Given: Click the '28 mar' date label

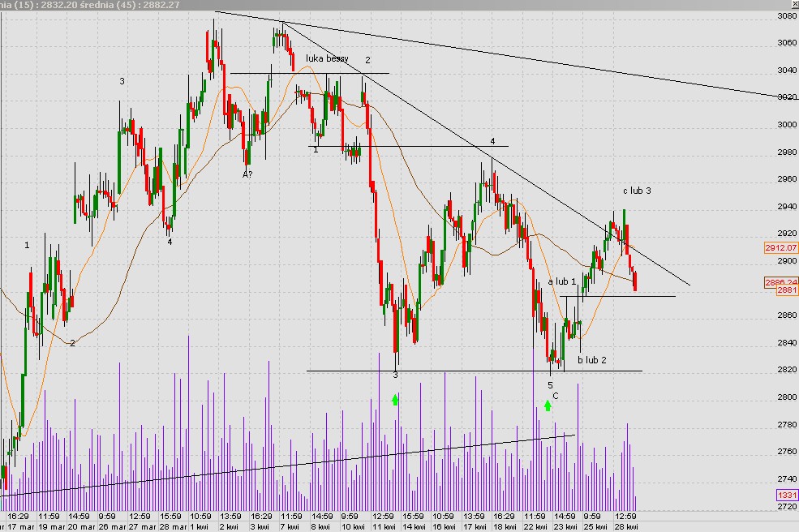Looking at the screenshot, I should pyautogui.click(x=172, y=527).
